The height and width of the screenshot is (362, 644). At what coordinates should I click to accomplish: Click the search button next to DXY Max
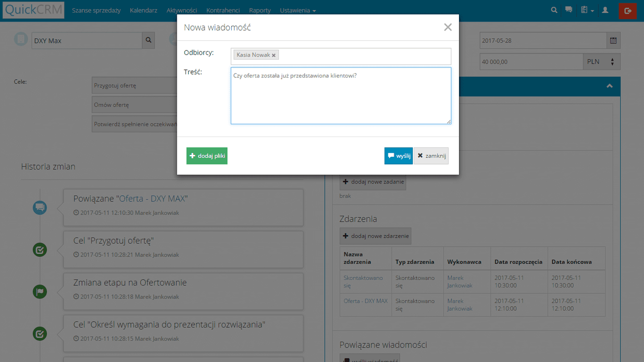click(x=149, y=41)
